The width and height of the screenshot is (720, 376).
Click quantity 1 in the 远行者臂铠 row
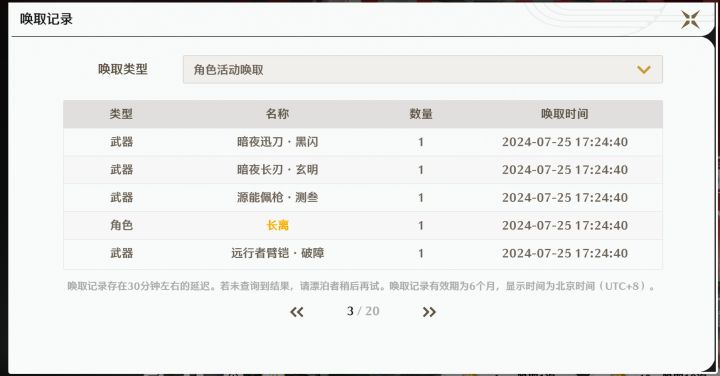(x=421, y=253)
